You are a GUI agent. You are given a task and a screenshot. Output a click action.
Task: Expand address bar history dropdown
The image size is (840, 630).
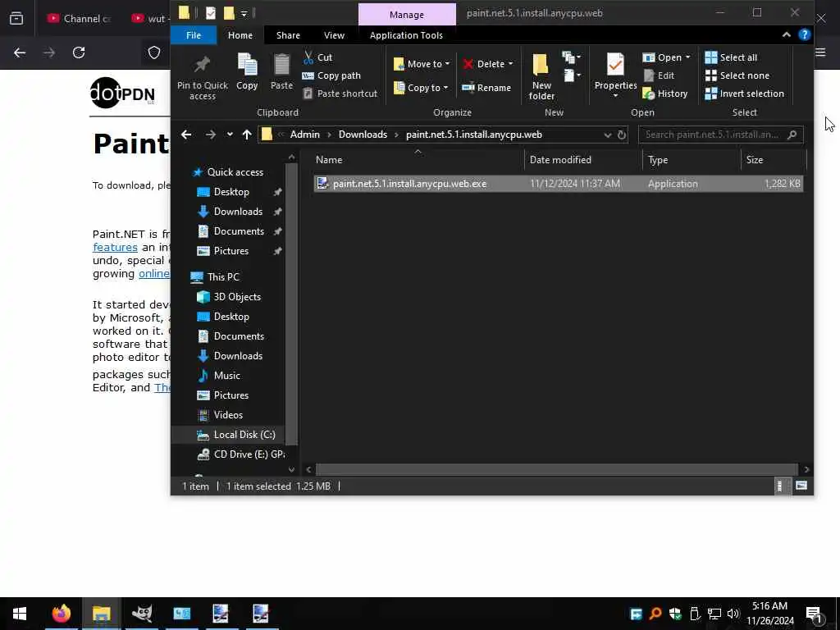(x=607, y=135)
